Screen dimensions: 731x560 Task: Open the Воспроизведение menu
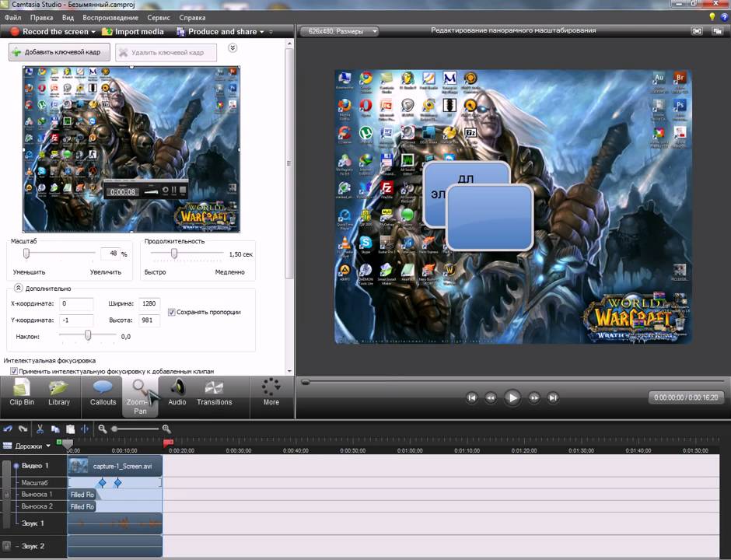click(x=110, y=18)
